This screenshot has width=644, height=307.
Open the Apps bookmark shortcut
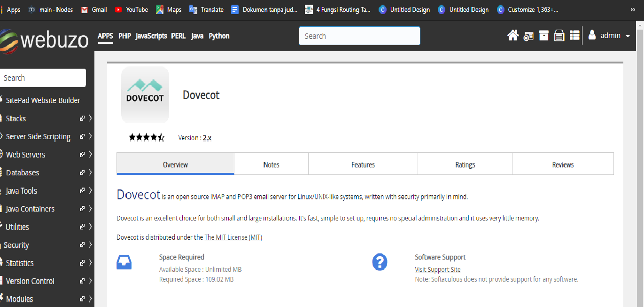10,9
